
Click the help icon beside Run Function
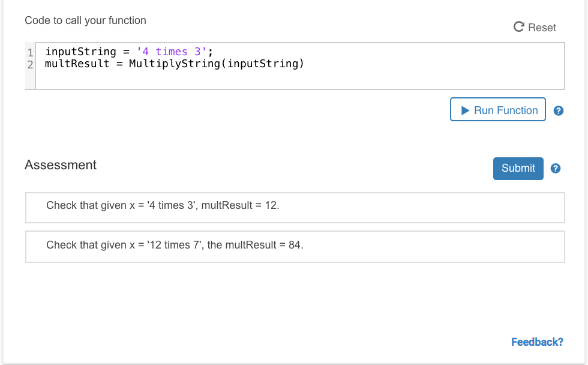(558, 110)
